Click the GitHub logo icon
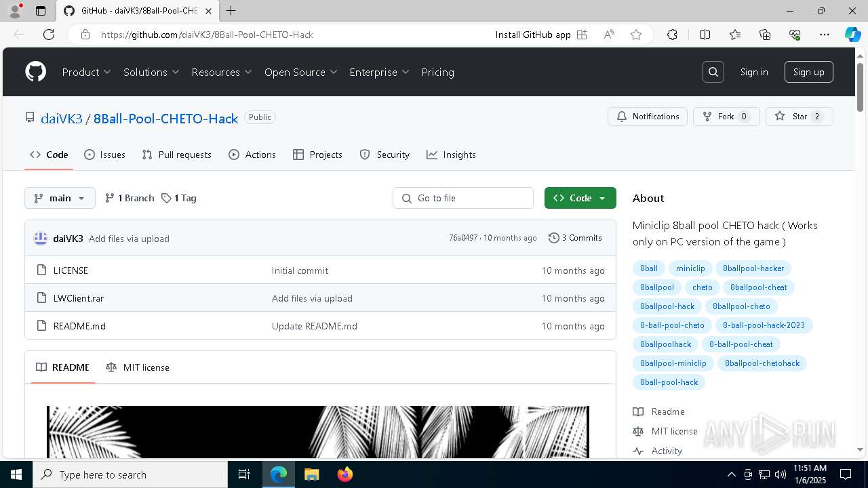868x488 pixels. pyautogui.click(x=35, y=72)
